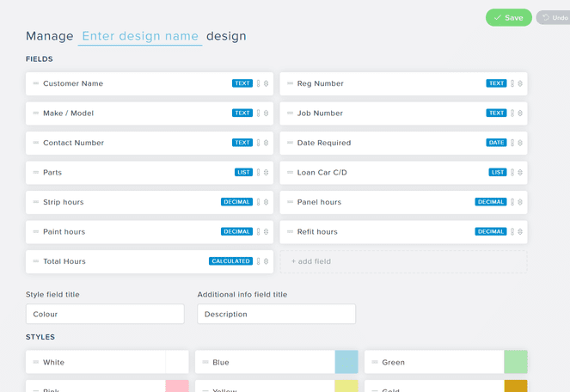Click the green Save button
The width and height of the screenshot is (570, 392).
tap(508, 17)
